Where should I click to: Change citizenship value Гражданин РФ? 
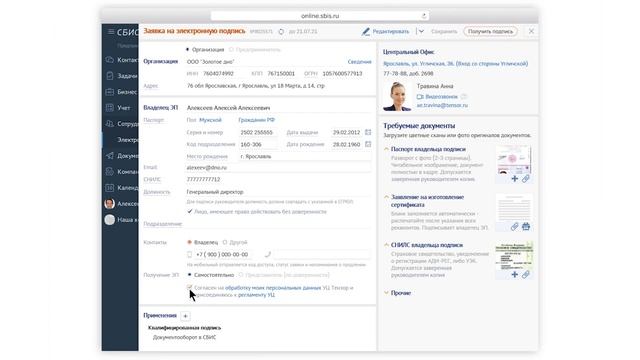[256, 120]
